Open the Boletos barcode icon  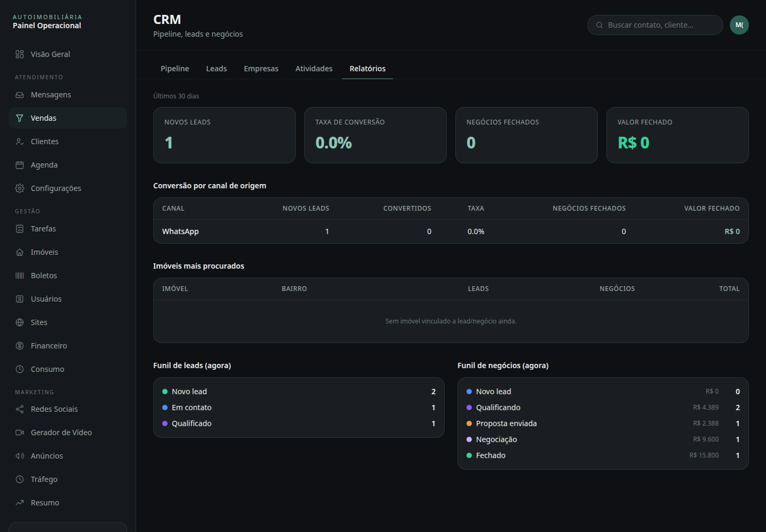point(20,276)
